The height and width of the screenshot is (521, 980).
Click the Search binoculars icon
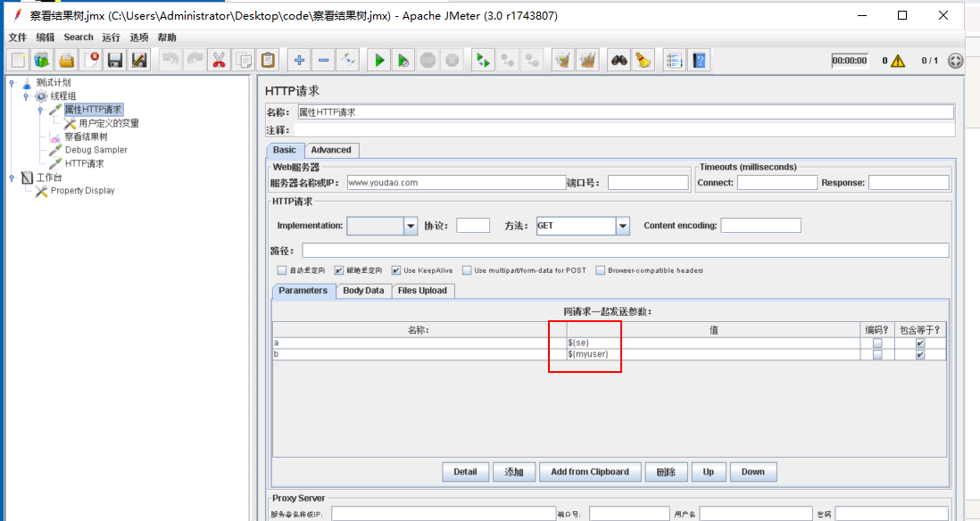click(619, 60)
